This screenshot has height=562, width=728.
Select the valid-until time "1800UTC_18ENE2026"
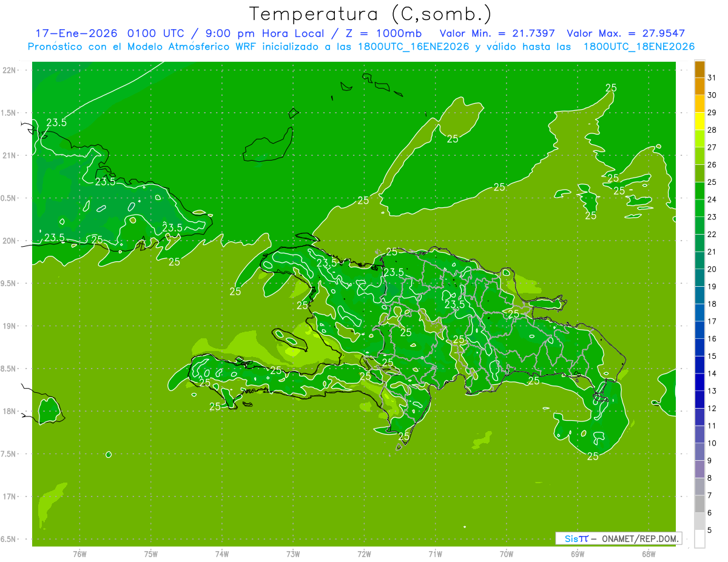click(639, 47)
